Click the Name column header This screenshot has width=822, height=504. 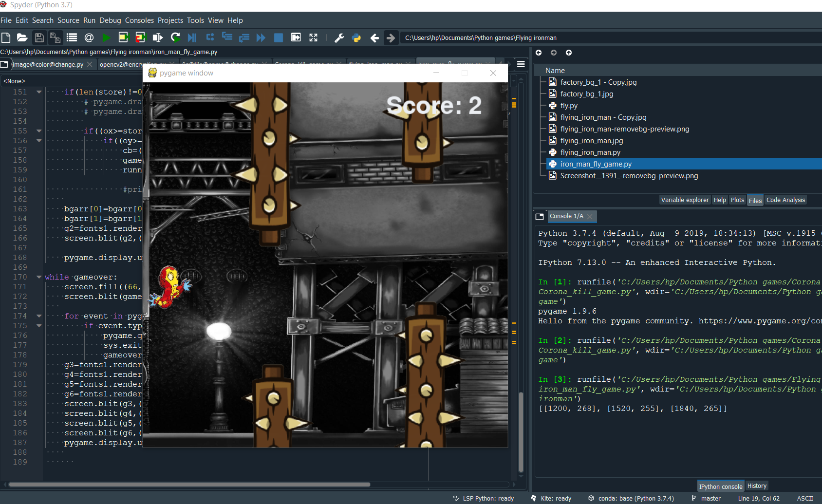point(555,71)
